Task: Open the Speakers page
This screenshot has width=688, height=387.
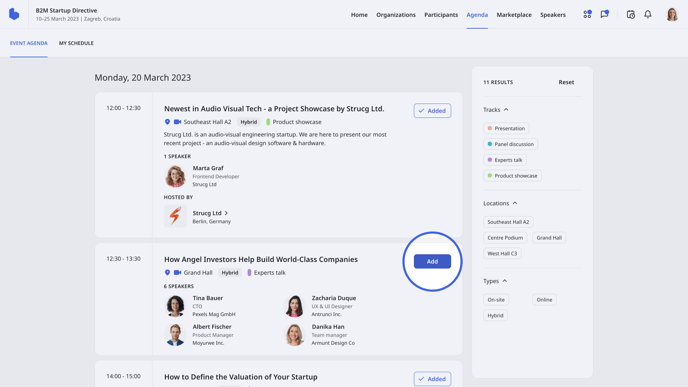Action: point(553,14)
